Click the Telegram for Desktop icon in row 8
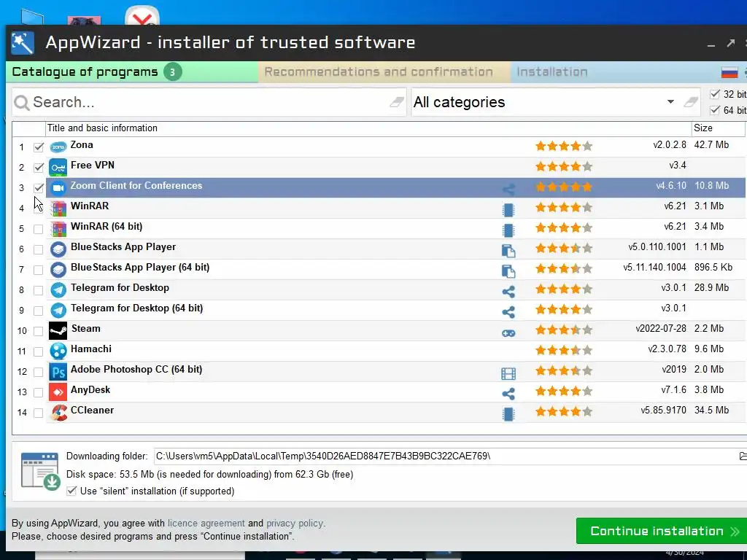747x560 pixels. click(x=58, y=290)
